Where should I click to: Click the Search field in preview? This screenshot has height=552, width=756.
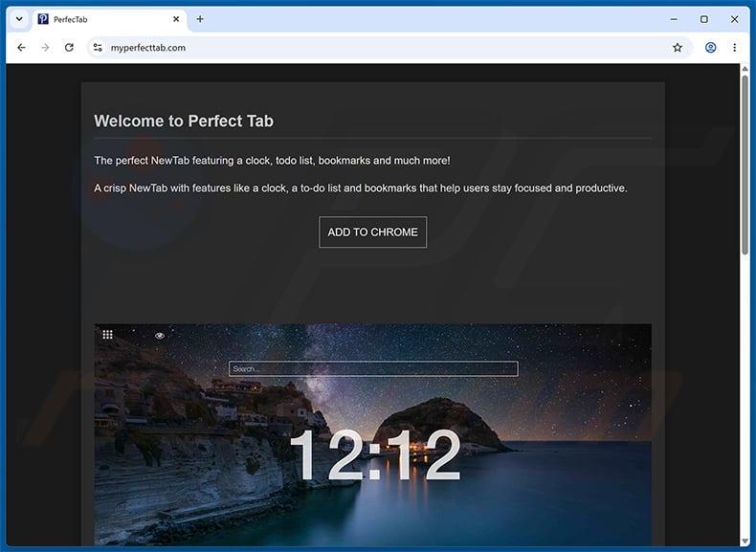(373, 369)
